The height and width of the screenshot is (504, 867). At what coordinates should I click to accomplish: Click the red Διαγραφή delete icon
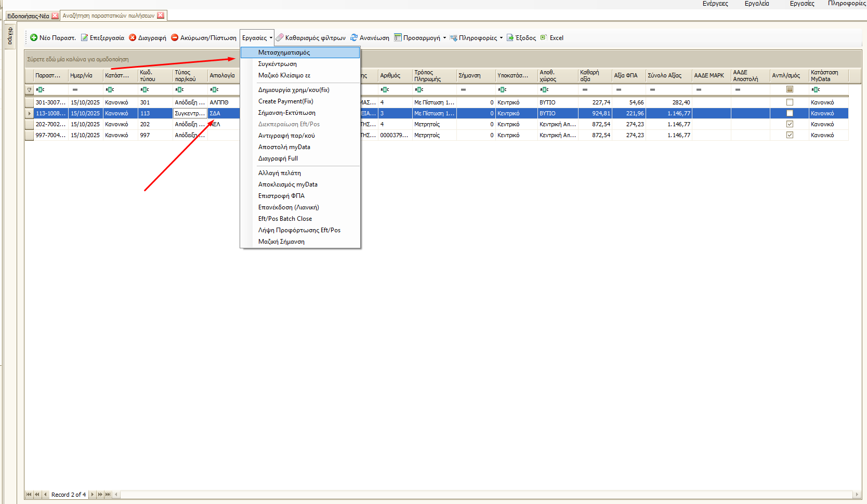[x=133, y=37]
